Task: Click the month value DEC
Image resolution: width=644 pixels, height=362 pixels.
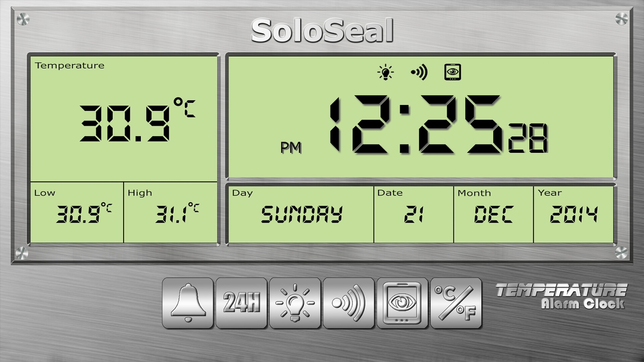Action: click(x=494, y=214)
